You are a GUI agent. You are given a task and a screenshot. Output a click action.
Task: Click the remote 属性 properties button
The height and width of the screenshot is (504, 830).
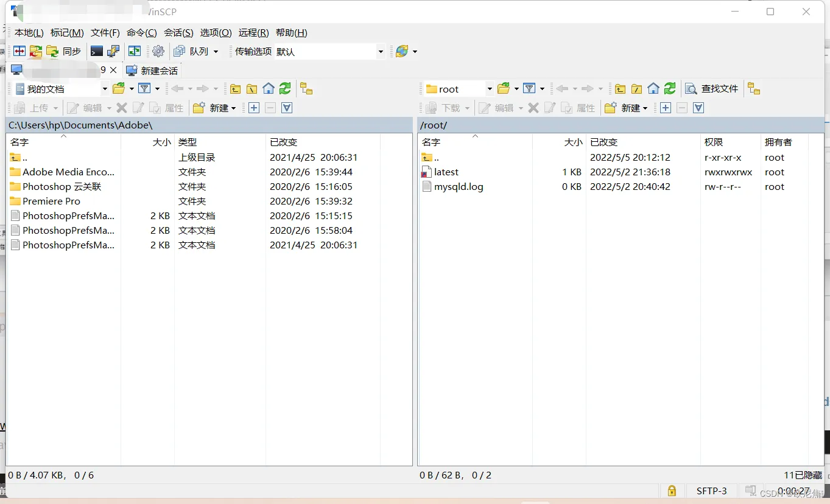[x=585, y=108]
